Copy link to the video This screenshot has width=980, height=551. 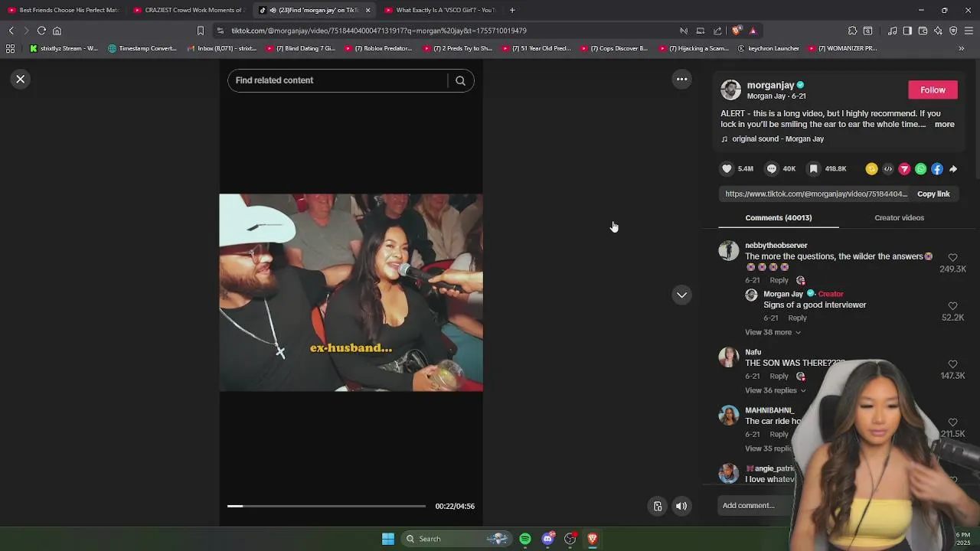[933, 194]
